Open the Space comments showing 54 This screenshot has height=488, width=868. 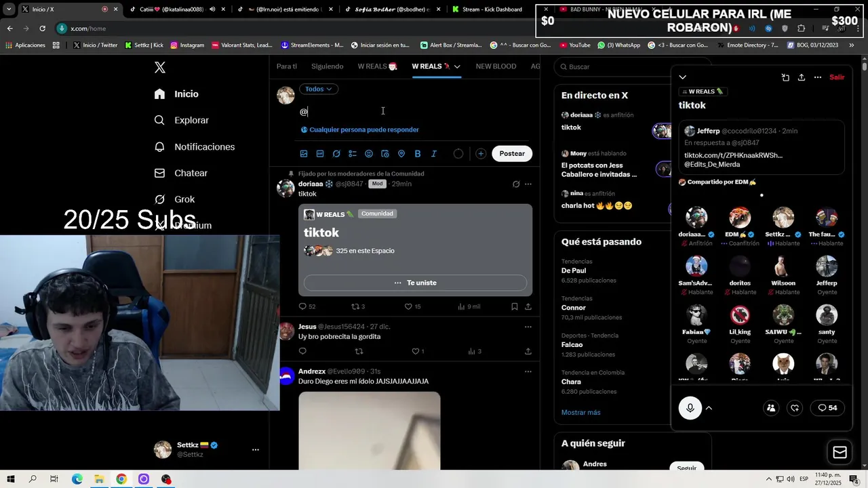point(827,408)
